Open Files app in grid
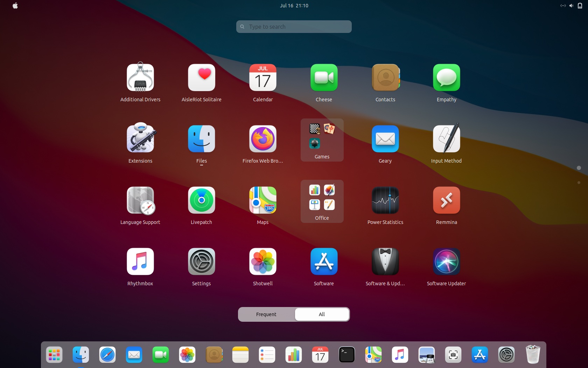 (202, 139)
